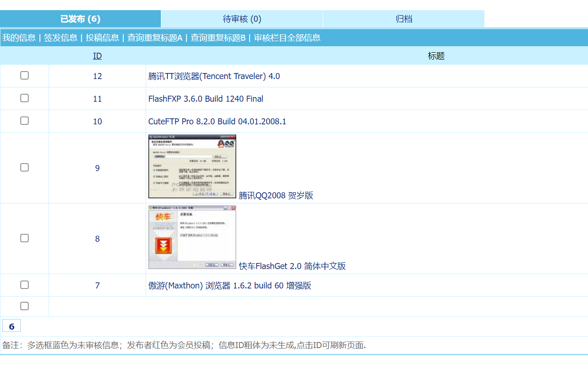Image resolution: width=588 pixels, height=392 pixels.
Task: Sort by the ID column header
Action: (x=97, y=56)
